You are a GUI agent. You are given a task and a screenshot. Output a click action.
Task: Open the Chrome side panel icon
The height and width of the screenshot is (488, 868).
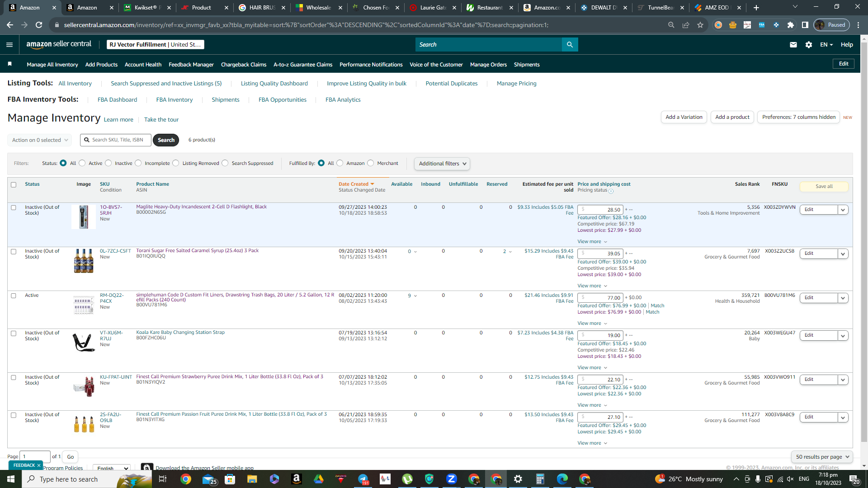tap(805, 25)
